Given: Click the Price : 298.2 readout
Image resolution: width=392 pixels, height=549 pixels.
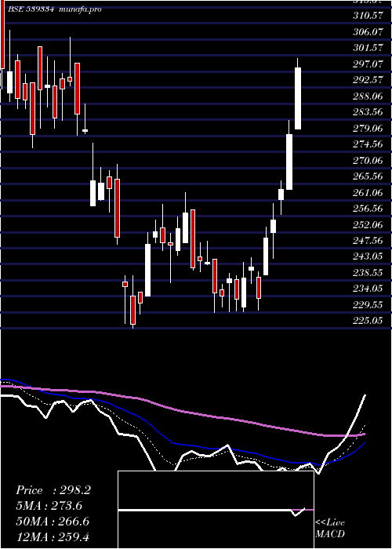Looking at the screenshot, I should (x=53, y=490).
